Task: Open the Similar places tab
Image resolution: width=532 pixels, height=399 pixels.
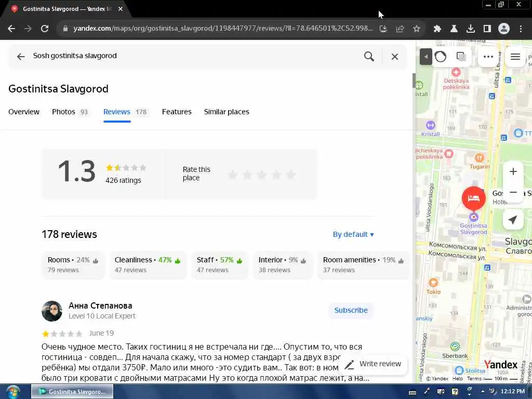Action: click(227, 112)
